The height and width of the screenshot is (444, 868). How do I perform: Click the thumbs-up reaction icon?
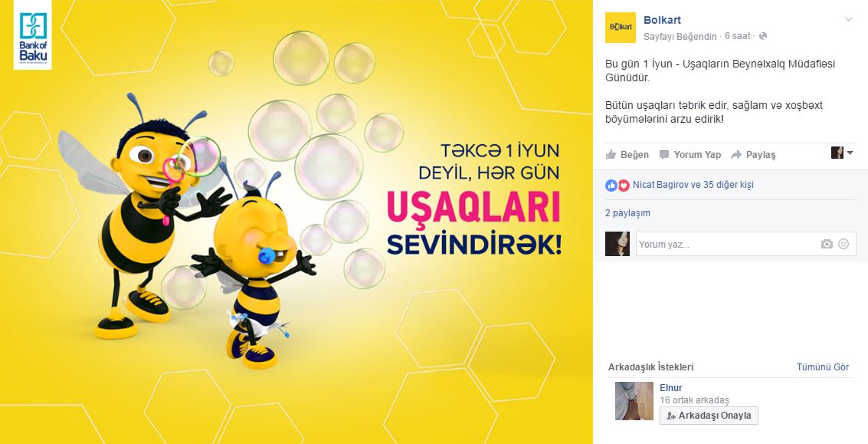[611, 185]
